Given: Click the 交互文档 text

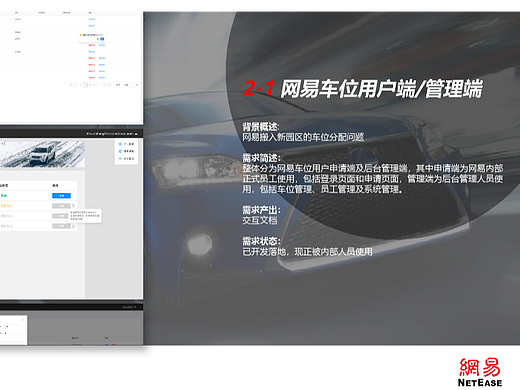Looking at the screenshot, I should [x=260, y=220].
